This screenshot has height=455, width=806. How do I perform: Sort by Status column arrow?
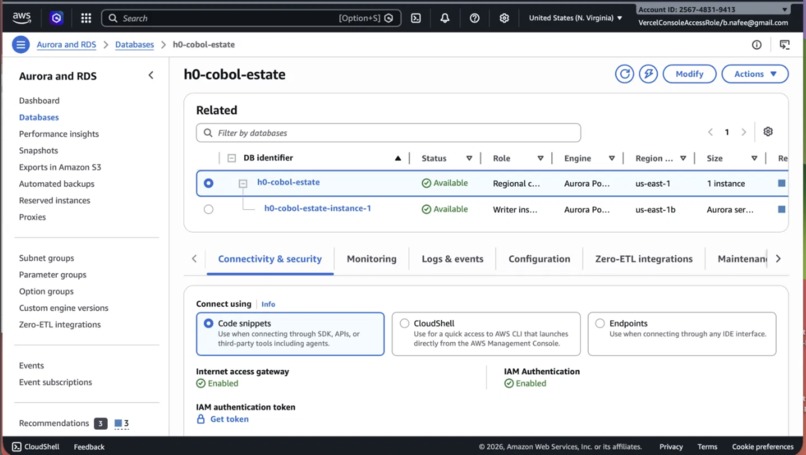coord(469,158)
